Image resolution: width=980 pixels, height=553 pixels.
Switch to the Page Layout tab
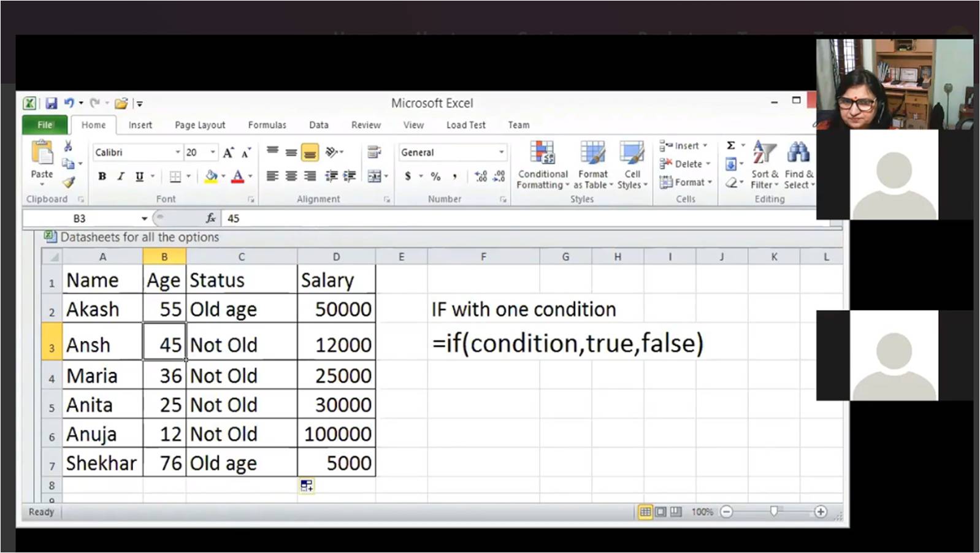(200, 125)
